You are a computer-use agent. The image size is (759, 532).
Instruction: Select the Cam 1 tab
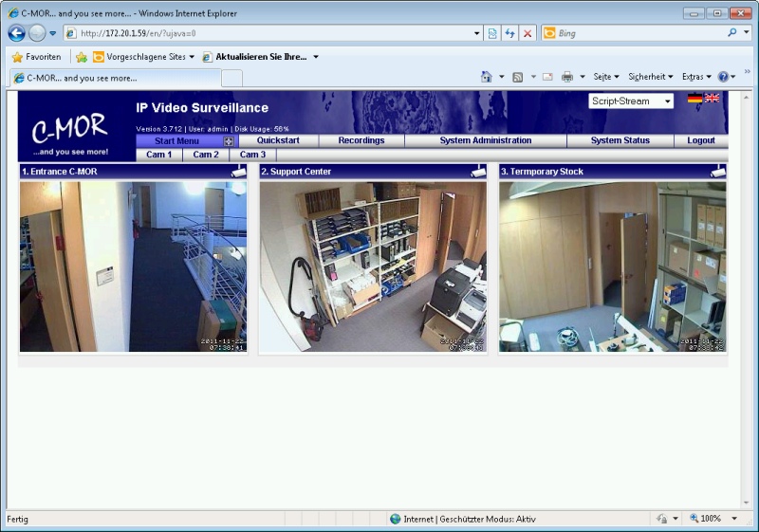158,155
